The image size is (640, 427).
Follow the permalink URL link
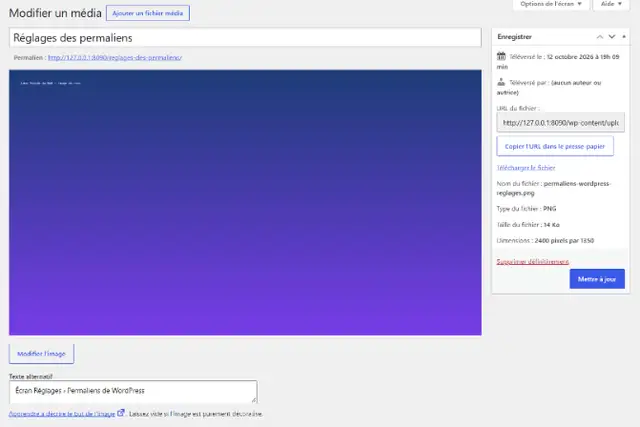115,58
